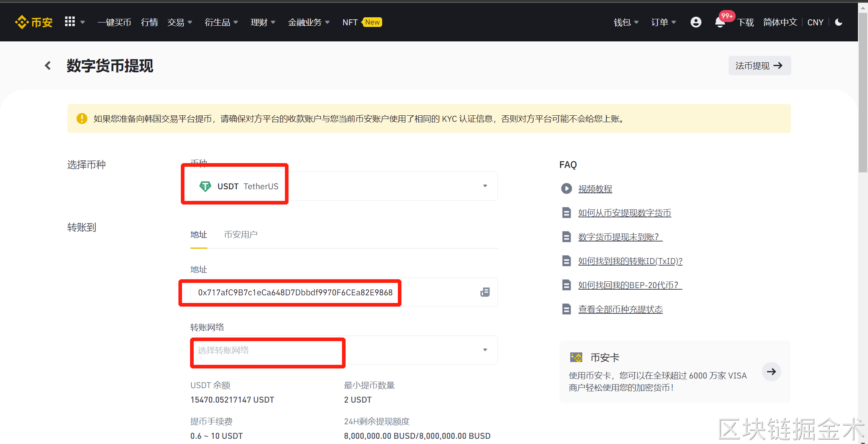Click the 法币提现 button
This screenshot has width=868, height=444.
[x=759, y=65]
